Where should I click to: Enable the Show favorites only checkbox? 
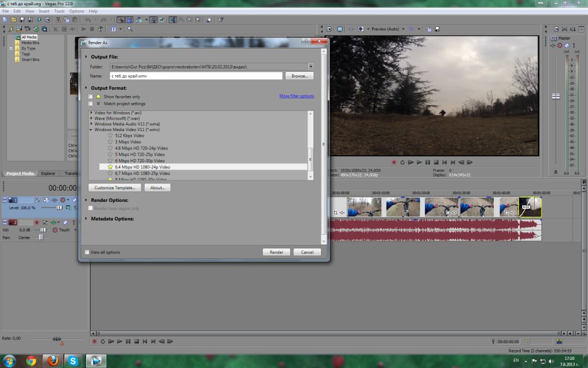tap(90, 97)
